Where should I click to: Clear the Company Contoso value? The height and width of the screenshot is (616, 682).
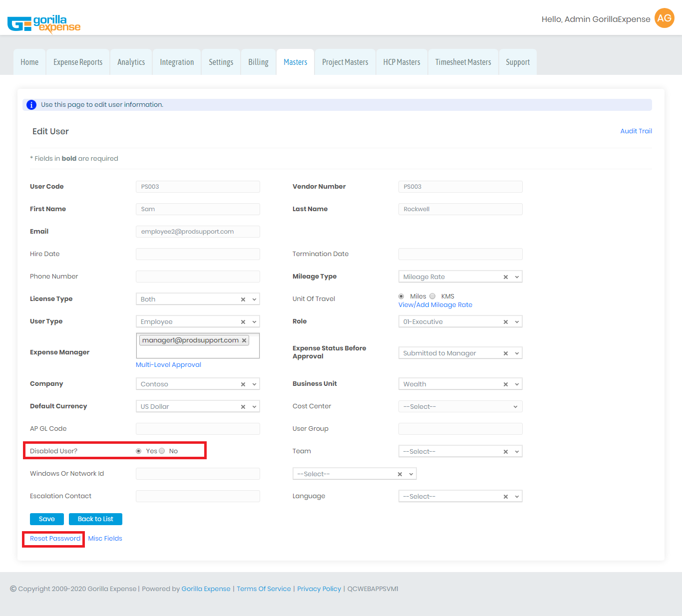243,384
